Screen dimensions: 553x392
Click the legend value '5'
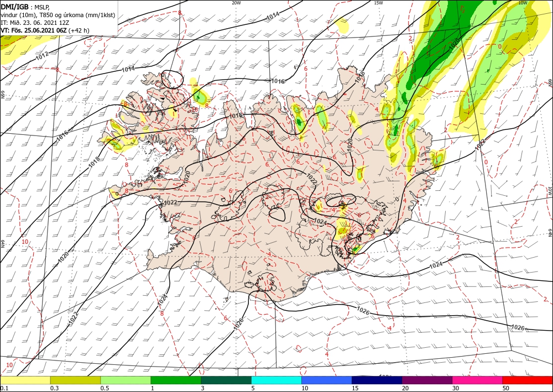253,388
